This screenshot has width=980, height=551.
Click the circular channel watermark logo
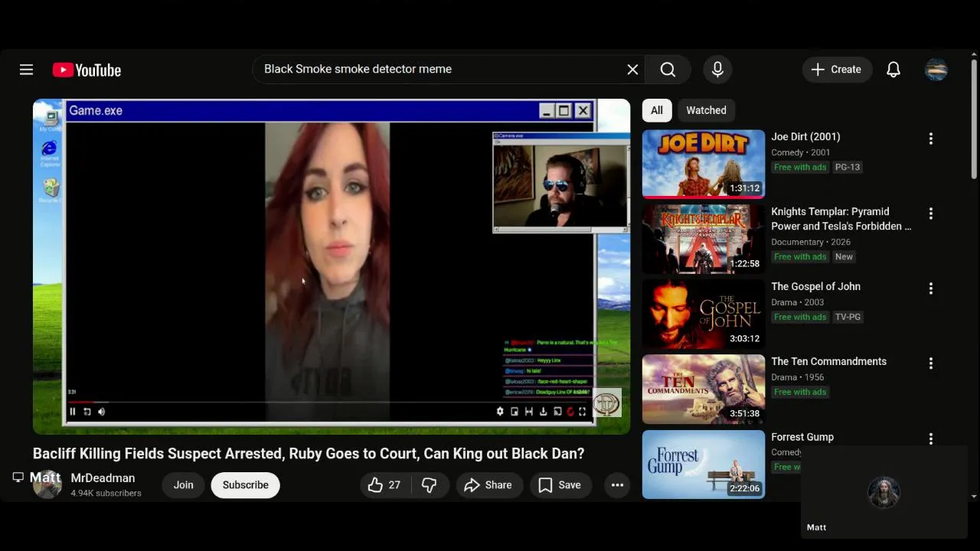607,403
